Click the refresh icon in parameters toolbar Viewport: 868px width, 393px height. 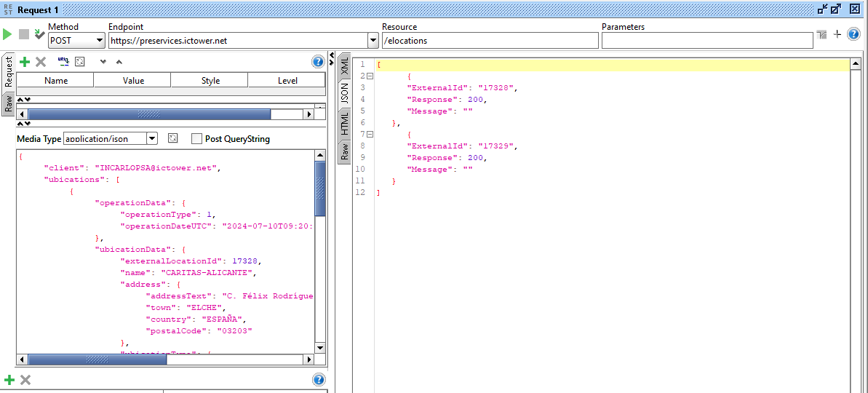click(x=80, y=62)
